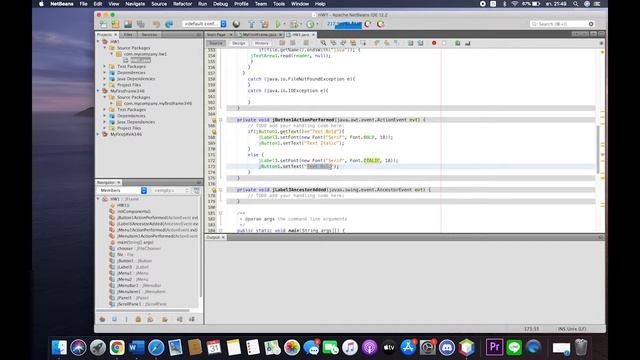Open the Tools menu
This screenshot has height=360, width=640.
click(x=279, y=4)
